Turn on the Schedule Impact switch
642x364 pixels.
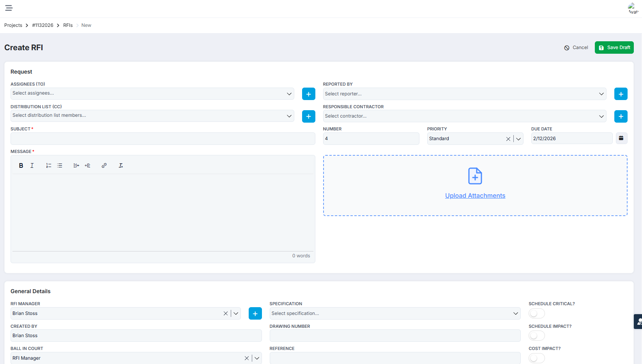536,336
